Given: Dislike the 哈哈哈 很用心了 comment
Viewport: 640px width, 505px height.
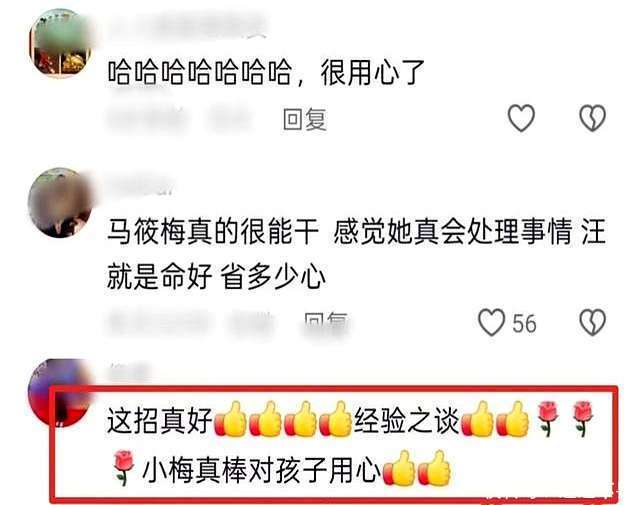Looking at the screenshot, I should click(x=593, y=118).
